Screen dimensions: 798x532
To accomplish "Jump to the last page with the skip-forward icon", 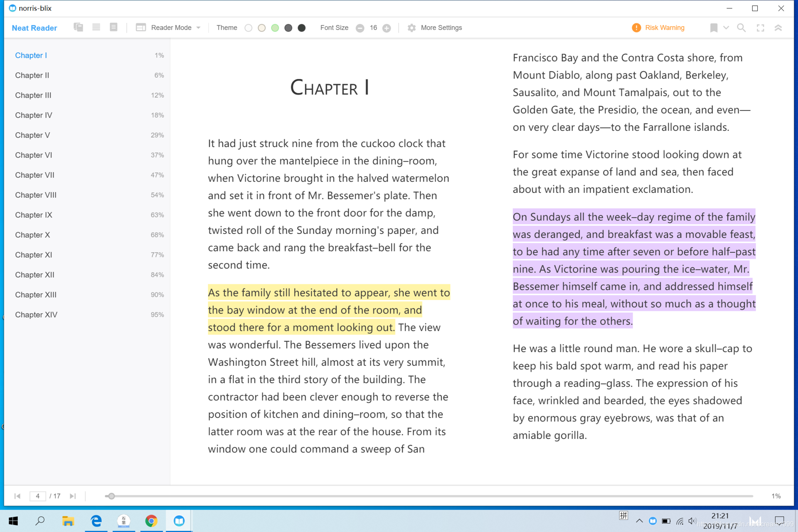I will tap(73, 496).
